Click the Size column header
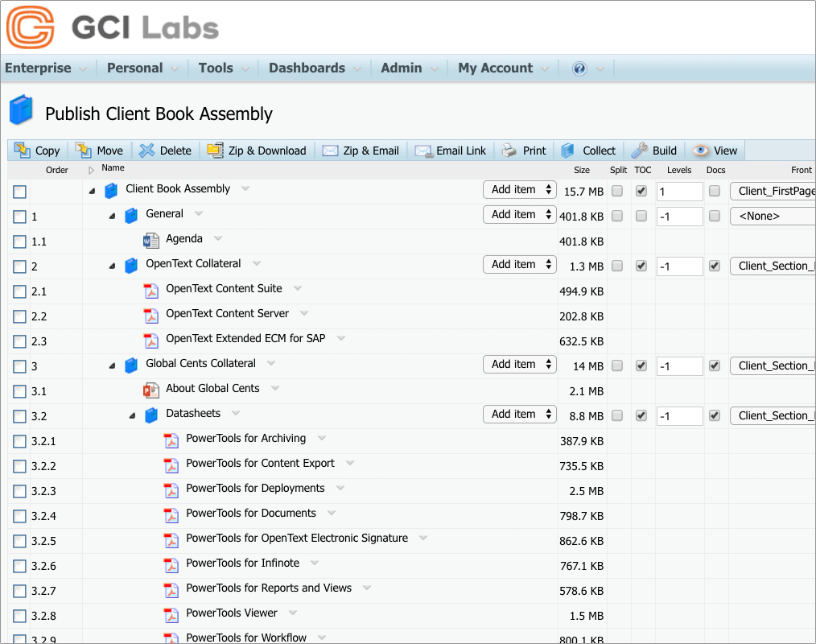Viewport: 816px width, 644px height. coord(582,170)
